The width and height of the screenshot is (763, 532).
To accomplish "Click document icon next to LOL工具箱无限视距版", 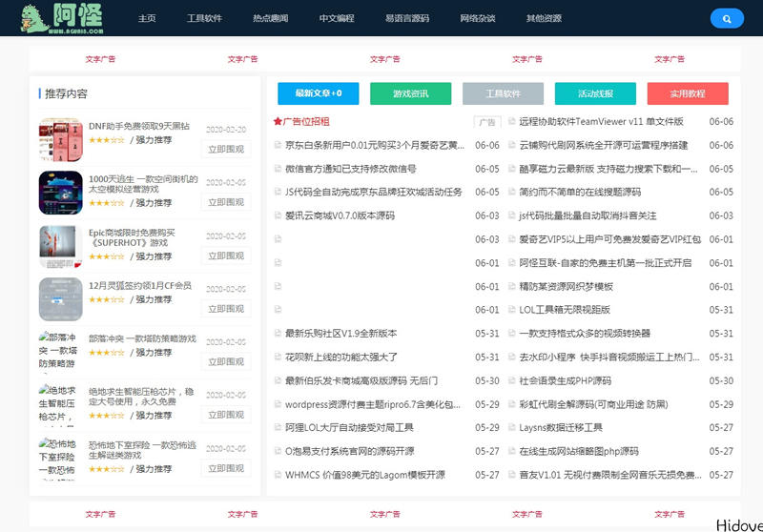I will click(x=511, y=310).
